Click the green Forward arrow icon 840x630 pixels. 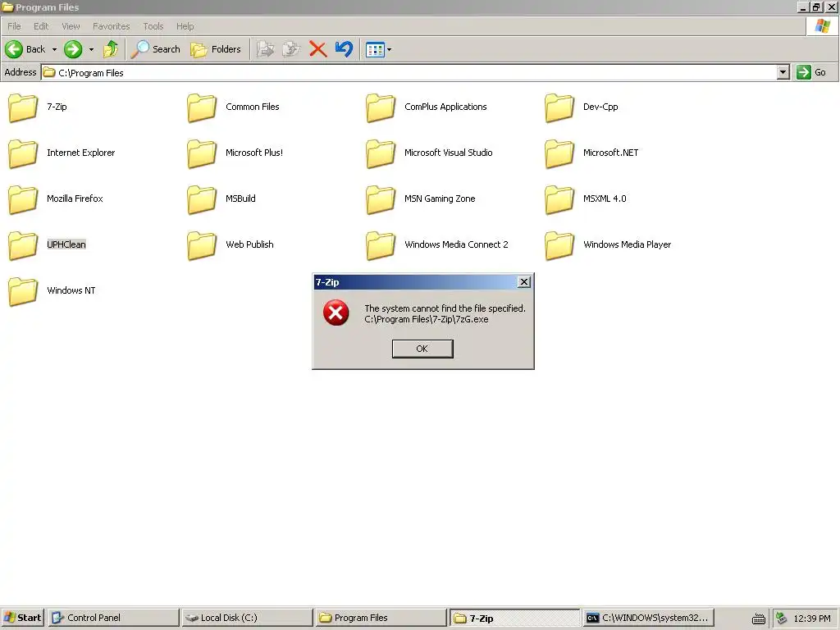73,49
